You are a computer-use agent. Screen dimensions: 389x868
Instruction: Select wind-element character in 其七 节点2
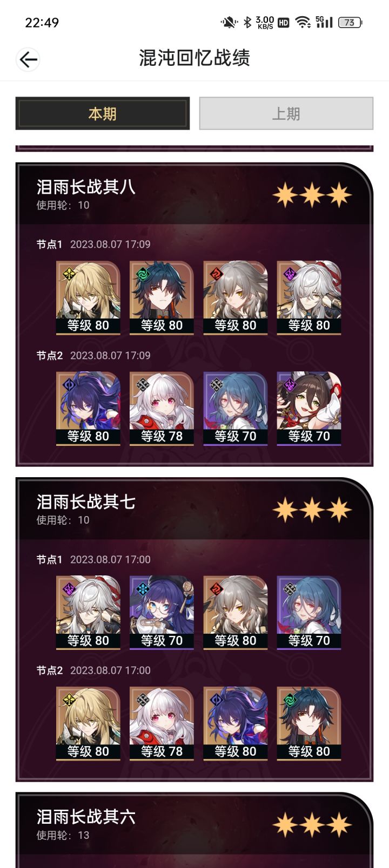click(x=308, y=724)
